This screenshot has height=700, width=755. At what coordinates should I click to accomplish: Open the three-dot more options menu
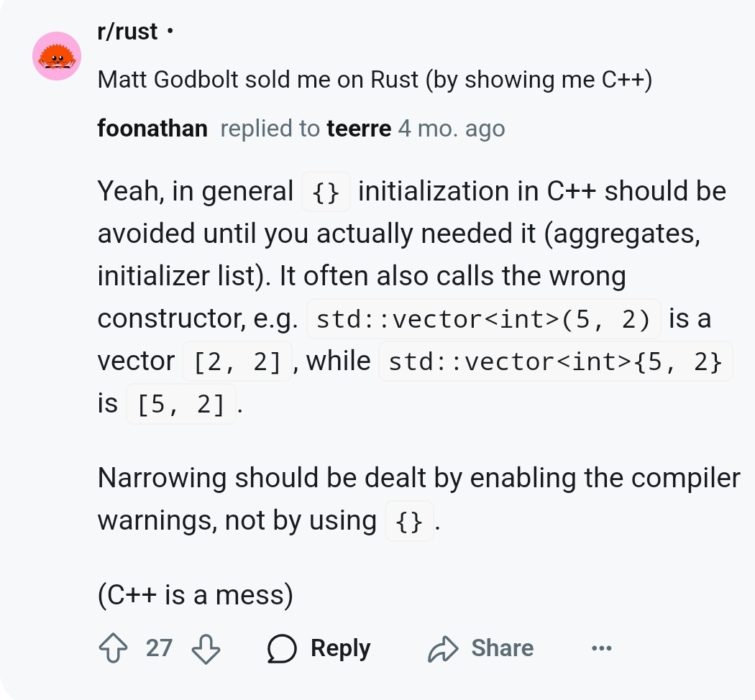tap(601, 648)
